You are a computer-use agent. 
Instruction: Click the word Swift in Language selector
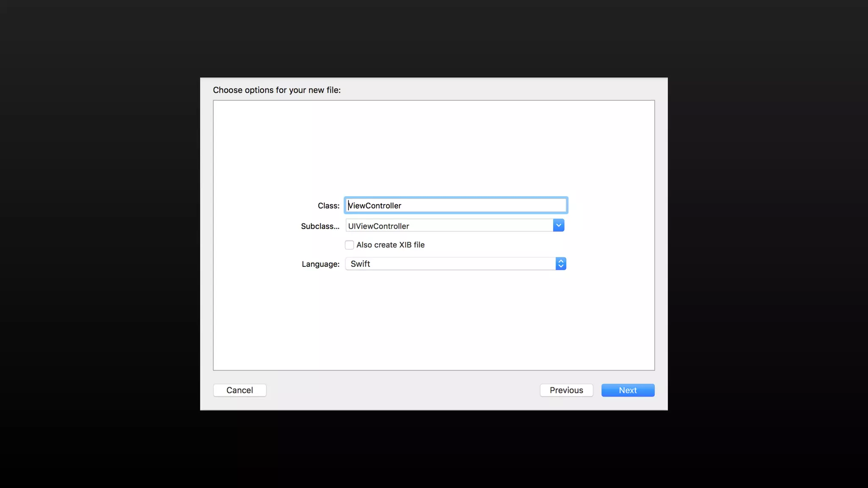coord(360,263)
